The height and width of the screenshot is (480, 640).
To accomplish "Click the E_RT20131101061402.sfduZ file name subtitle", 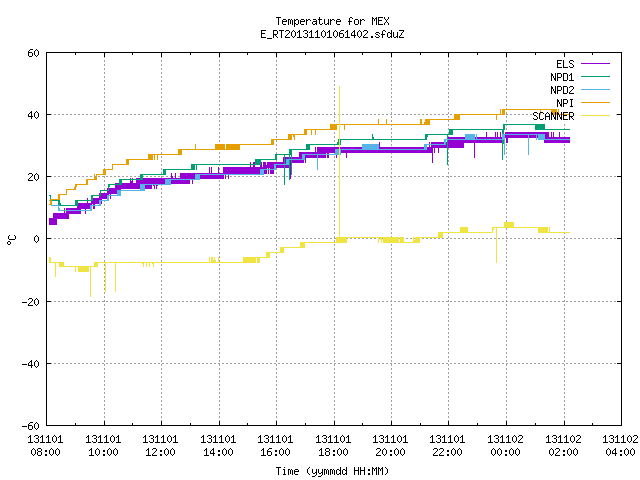I will click(332, 34).
